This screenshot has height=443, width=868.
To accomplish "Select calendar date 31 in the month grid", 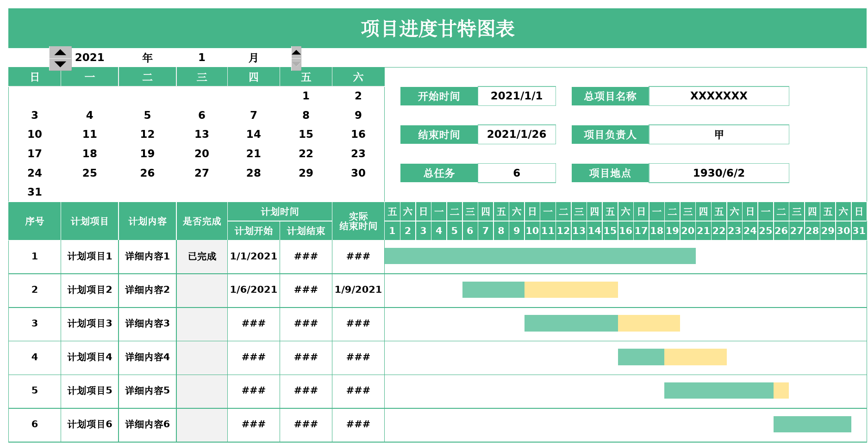I will coord(35,192).
